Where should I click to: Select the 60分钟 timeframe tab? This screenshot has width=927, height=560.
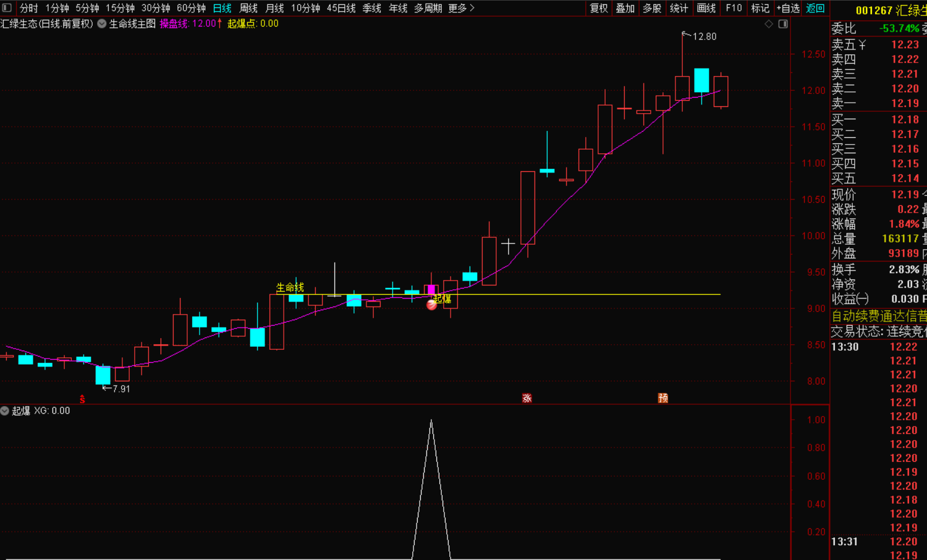click(191, 8)
